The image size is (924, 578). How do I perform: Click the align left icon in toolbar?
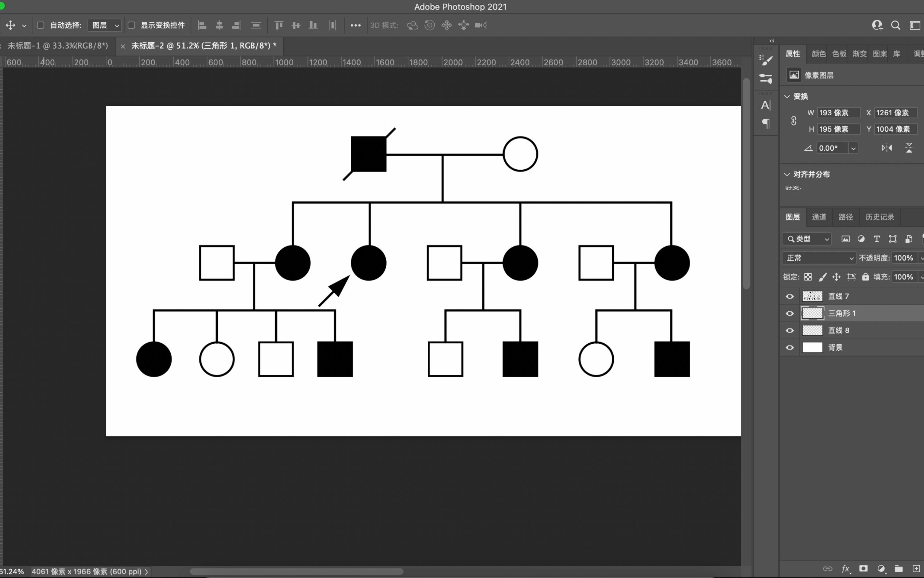[x=201, y=25]
